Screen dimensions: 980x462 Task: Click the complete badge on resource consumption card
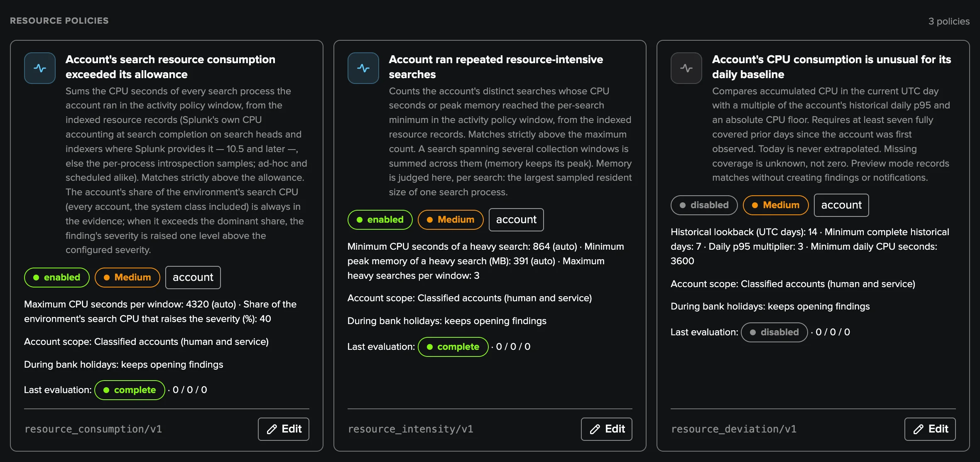pos(130,390)
